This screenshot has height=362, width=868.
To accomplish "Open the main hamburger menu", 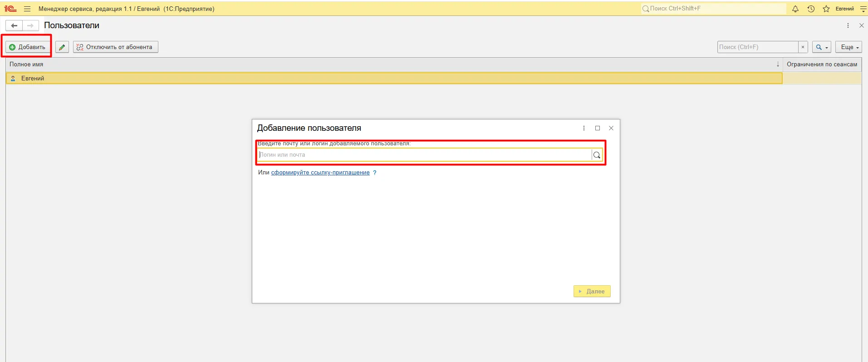I will (27, 9).
